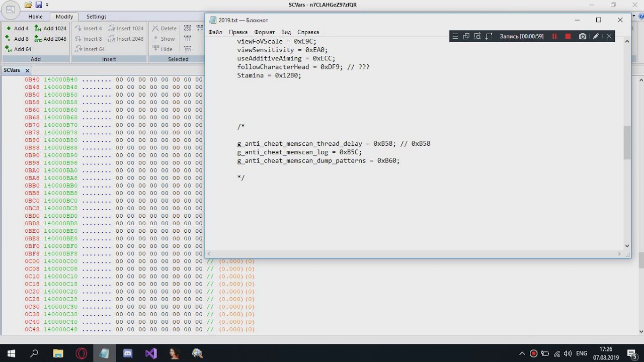Click Add 8 bytes button

coord(17,39)
